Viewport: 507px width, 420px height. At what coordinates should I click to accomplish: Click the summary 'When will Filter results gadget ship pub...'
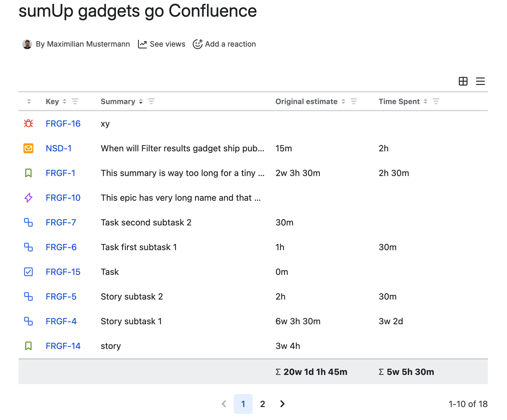tap(182, 148)
